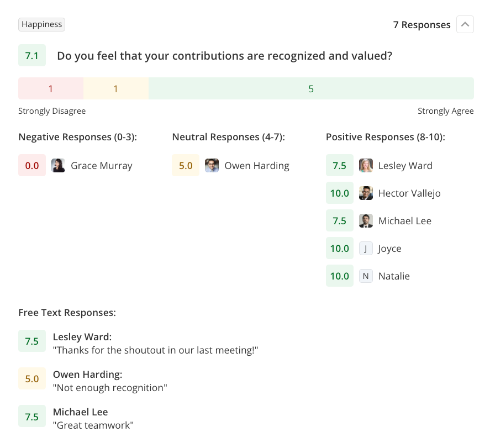Screen dimensions: 490x448
Task: Open Grace Murray's name in negative responses
Action: [102, 166]
